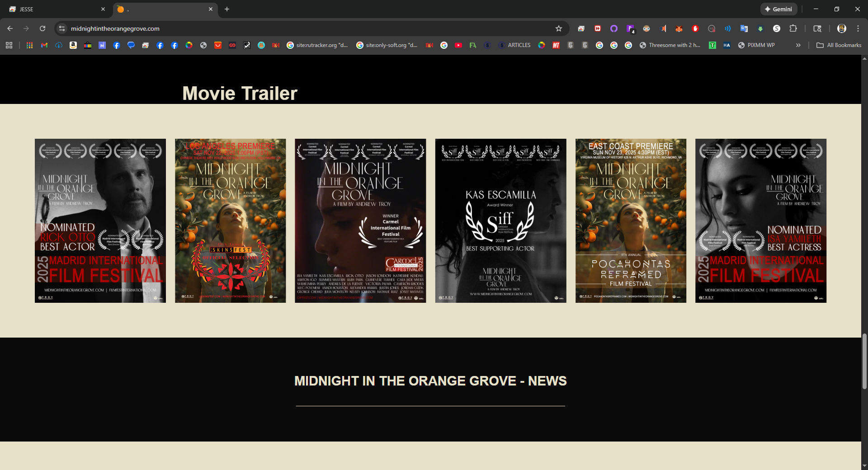Open Chrome's three-dot menu
This screenshot has width=868, height=470.
click(858, 28)
